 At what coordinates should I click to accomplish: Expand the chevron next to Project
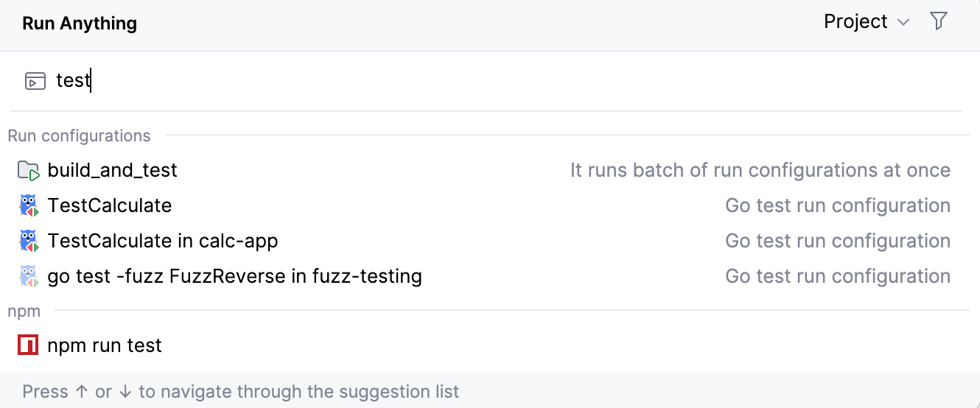(x=903, y=23)
